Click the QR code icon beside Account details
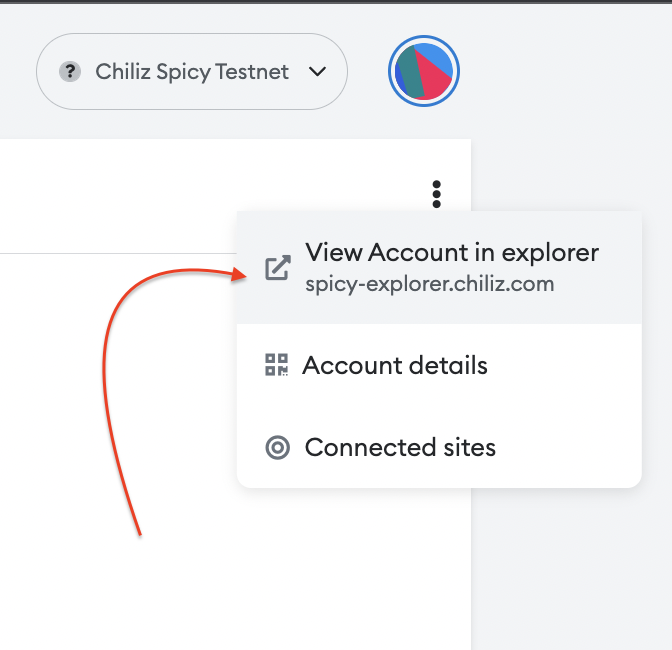 tap(276, 365)
